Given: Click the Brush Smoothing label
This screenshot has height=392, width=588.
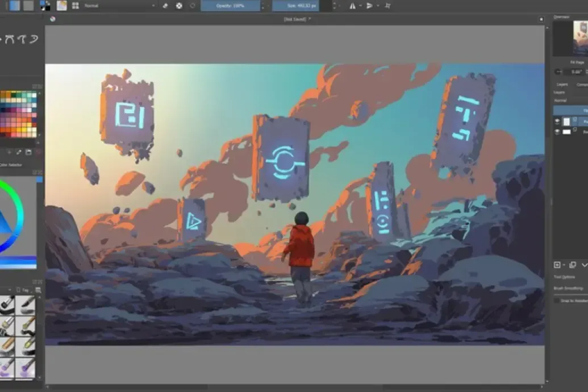Looking at the screenshot, I should point(569,288).
